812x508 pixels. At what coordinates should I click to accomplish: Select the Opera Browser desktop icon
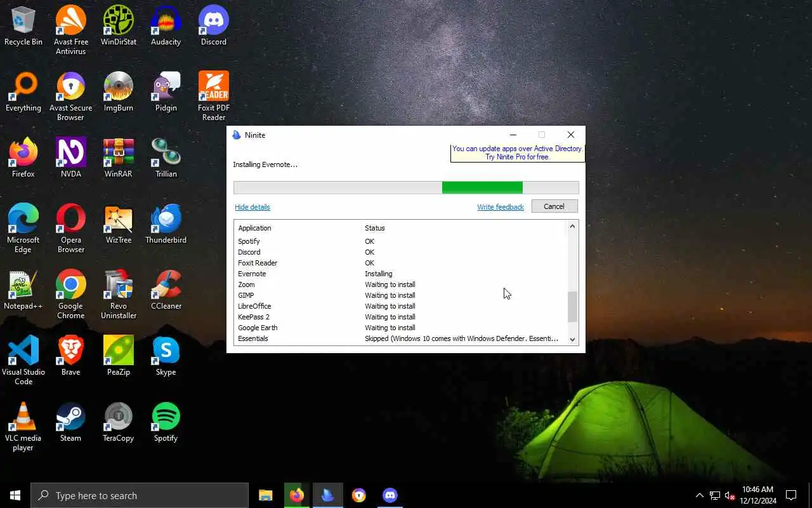(70, 229)
